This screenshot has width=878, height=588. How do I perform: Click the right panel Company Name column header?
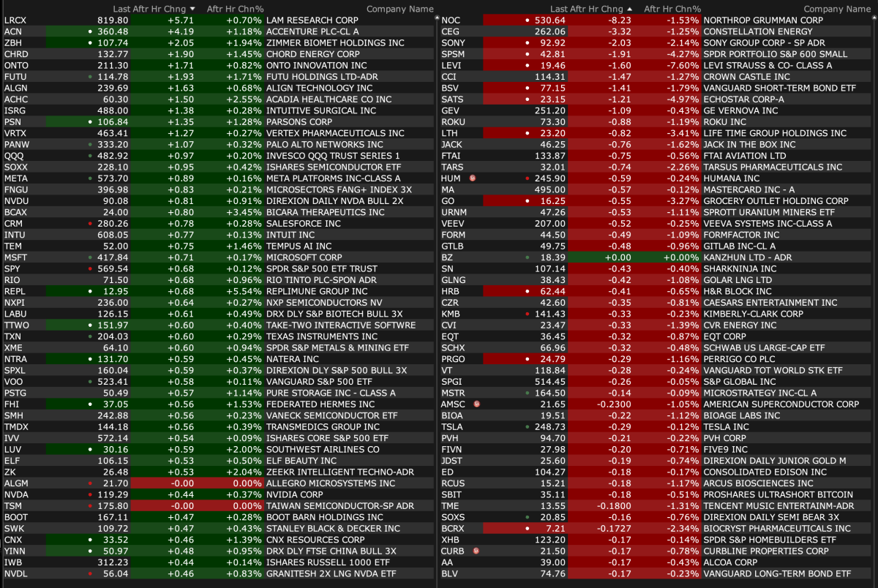(837, 9)
